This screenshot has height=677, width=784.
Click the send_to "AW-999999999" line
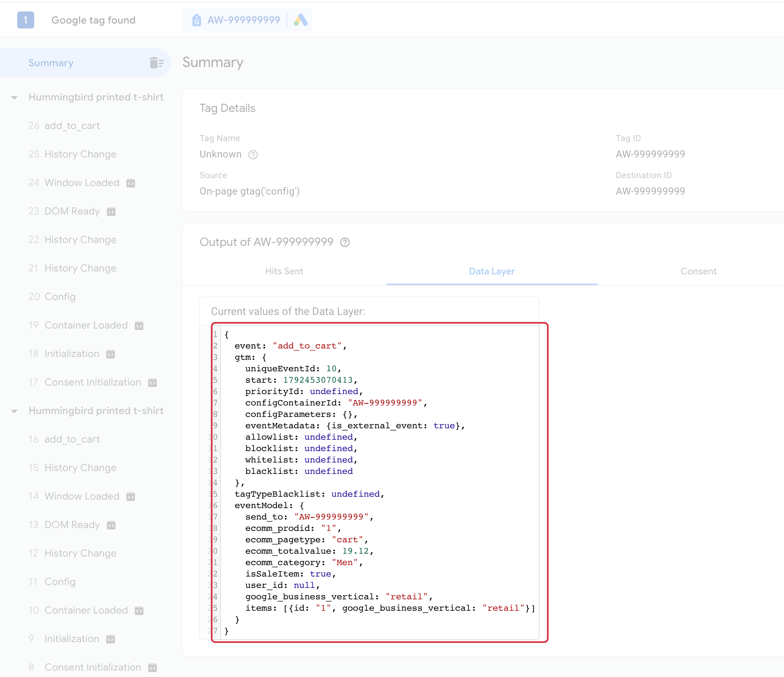(x=309, y=517)
